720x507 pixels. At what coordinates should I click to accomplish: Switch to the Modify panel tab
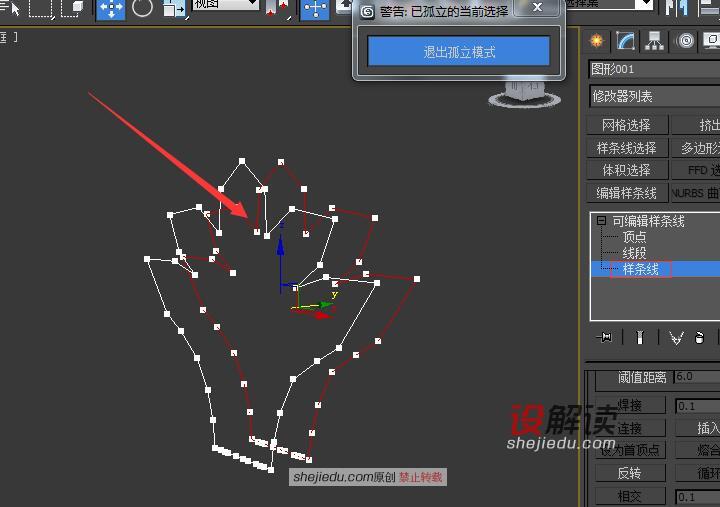[x=626, y=40]
